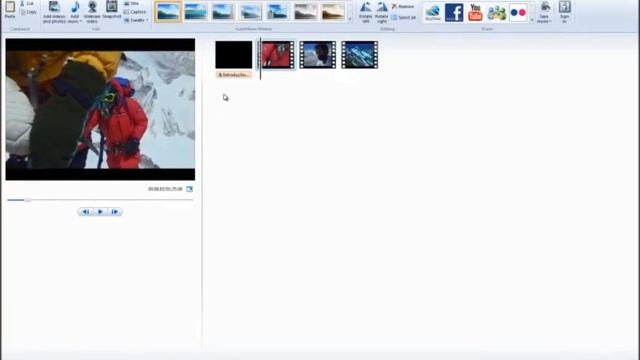Screen dimensions: 640x360
Task: Go to next frame
Action: [115, 212]
